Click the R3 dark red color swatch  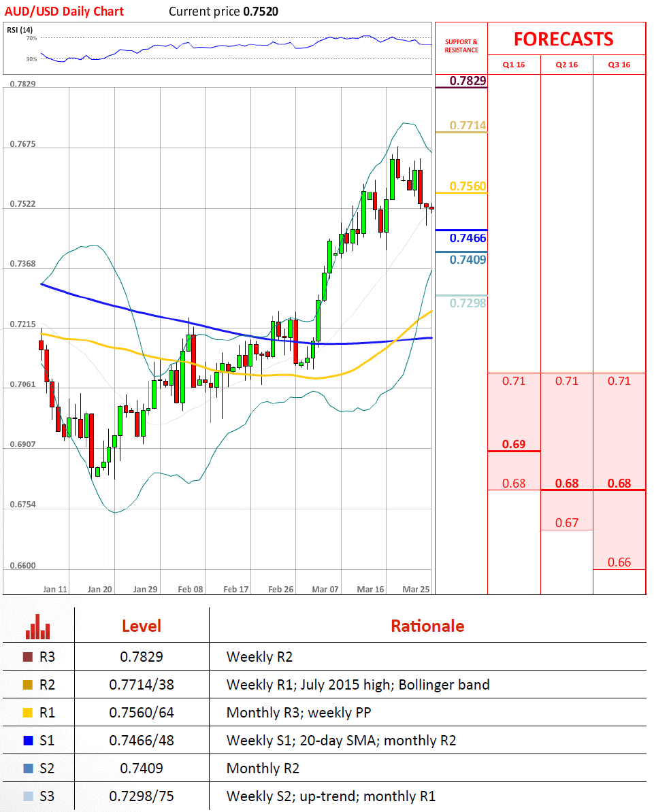pos(28,657)
